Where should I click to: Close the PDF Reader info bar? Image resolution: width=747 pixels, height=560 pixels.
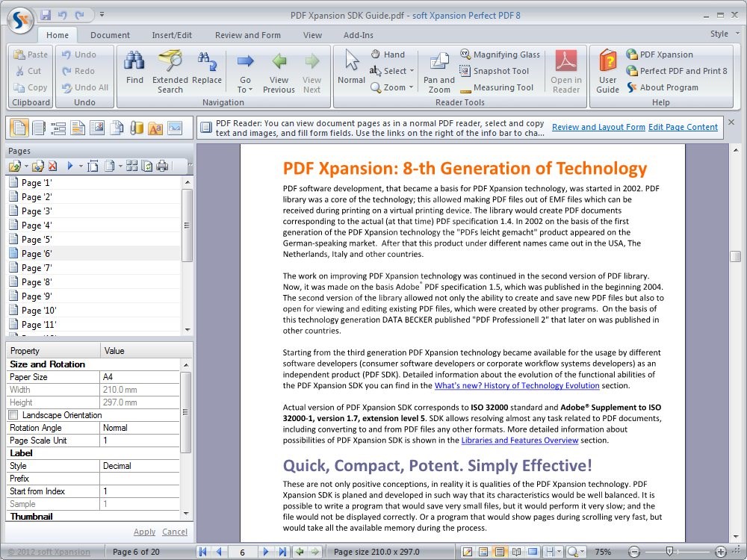(x=731, y=122)
